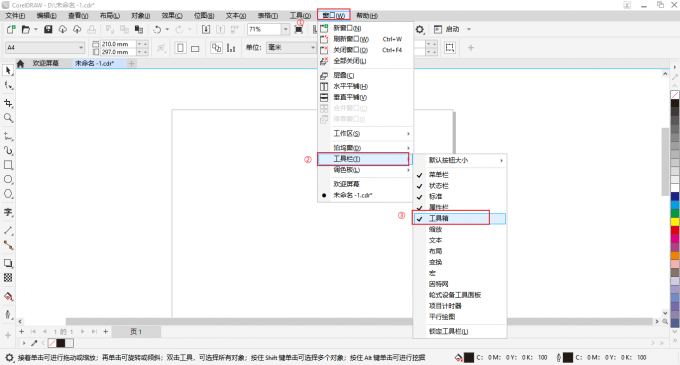680x365 pixels.
Task: Click the status bar settings gear
Action: pos(9,358)
